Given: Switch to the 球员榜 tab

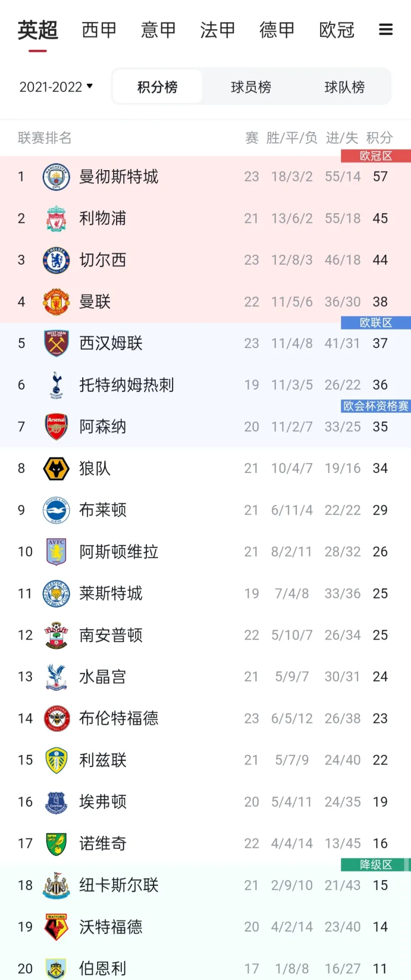Looking at the screenshot, I should coord(250,86).
